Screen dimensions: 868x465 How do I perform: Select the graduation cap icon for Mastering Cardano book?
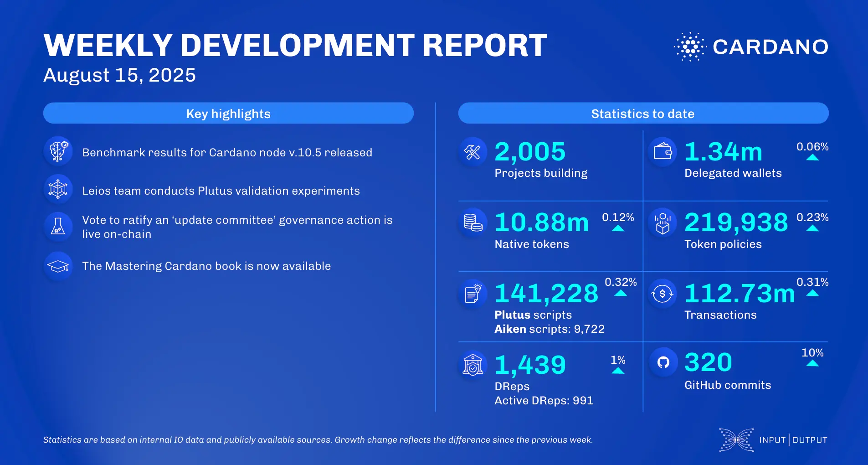click(x=58, y=266)
